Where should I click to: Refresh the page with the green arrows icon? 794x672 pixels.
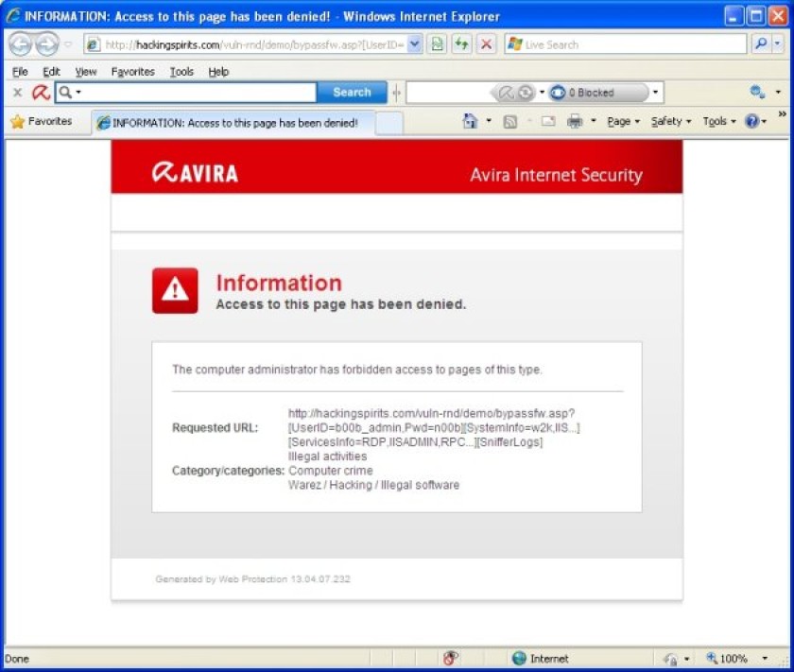[462, 44]
